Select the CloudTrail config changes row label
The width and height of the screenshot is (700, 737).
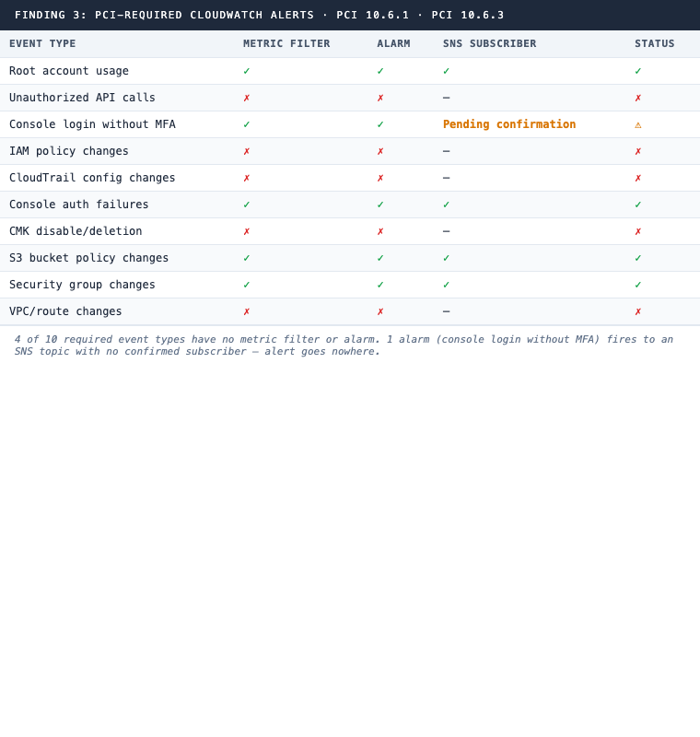pos(92,178)
